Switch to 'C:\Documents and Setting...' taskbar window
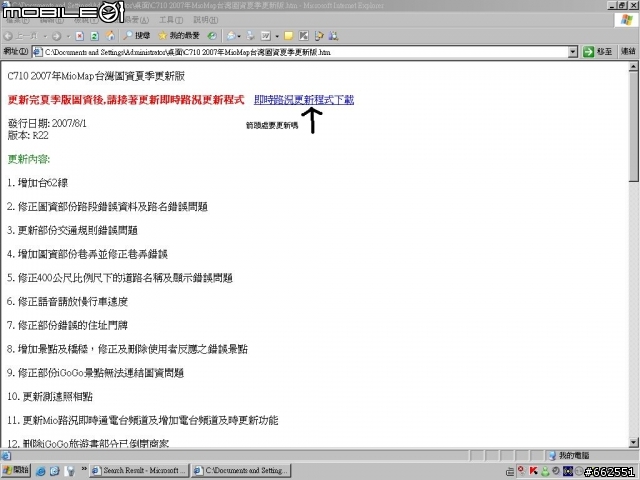The width and height of the screenshot is (640, 480). pyautogui.click(x=241, y=470)
